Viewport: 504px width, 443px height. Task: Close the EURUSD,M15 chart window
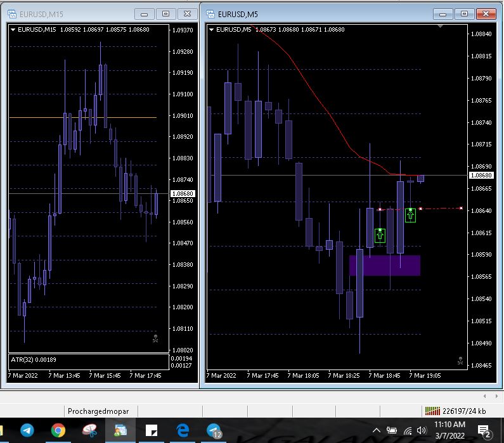click(187, 14)
